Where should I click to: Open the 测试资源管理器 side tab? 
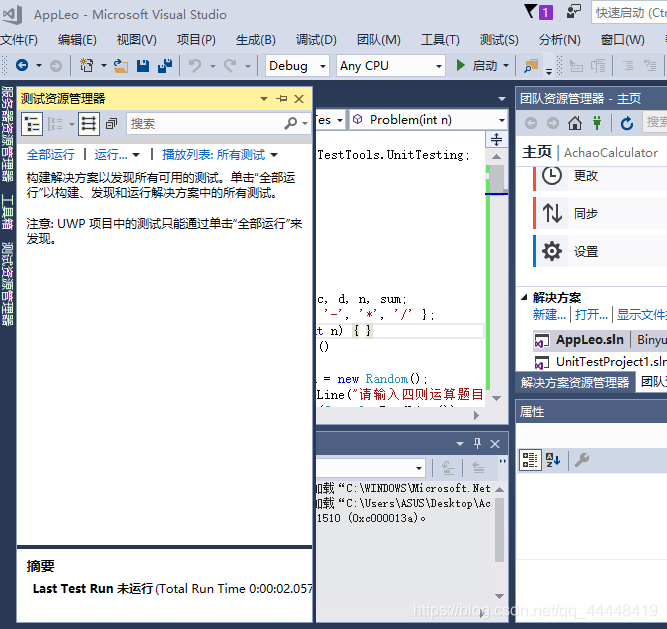[7, 284]
